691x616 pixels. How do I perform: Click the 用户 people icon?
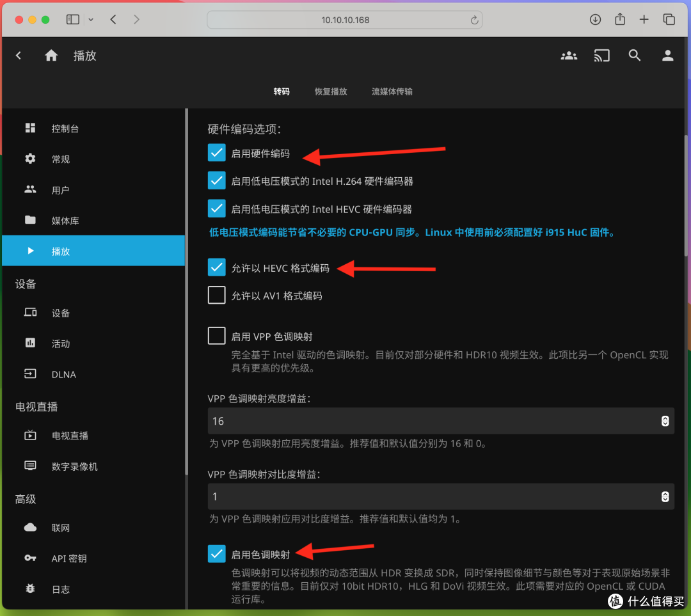30,189
